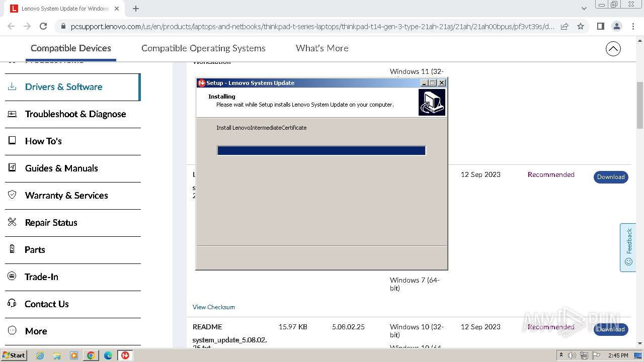This screenshot has height=362, width=644.
Task: Click the How To's sidebar icon
Action: coord(12,141)
